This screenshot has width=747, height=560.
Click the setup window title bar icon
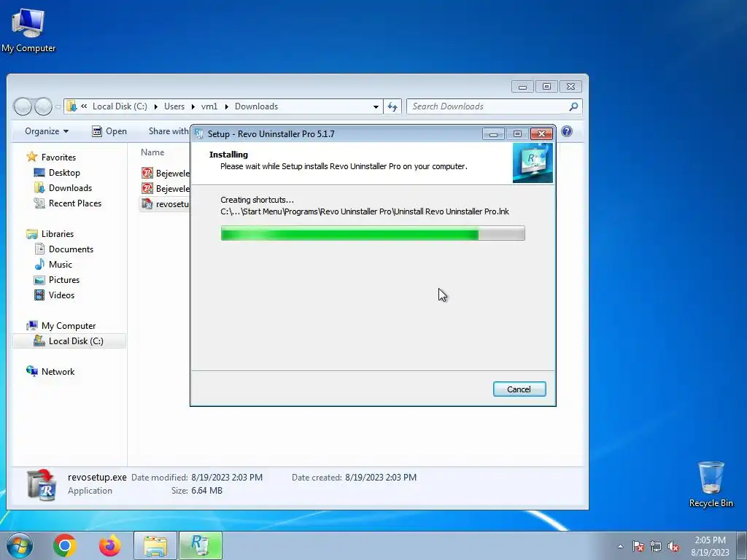[199, 134]
